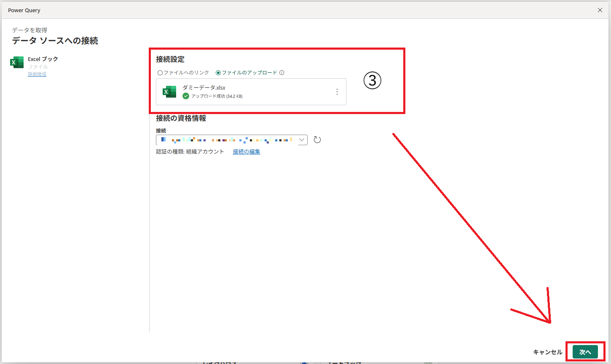Expand the 接続 dropdown arrow
Image resolution: width=611 pixels, height=364 pixels.
[x=302, y=140]
